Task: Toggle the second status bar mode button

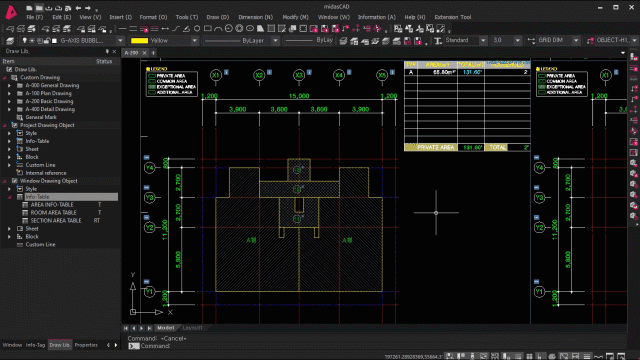Action: [x=461, y=356]
